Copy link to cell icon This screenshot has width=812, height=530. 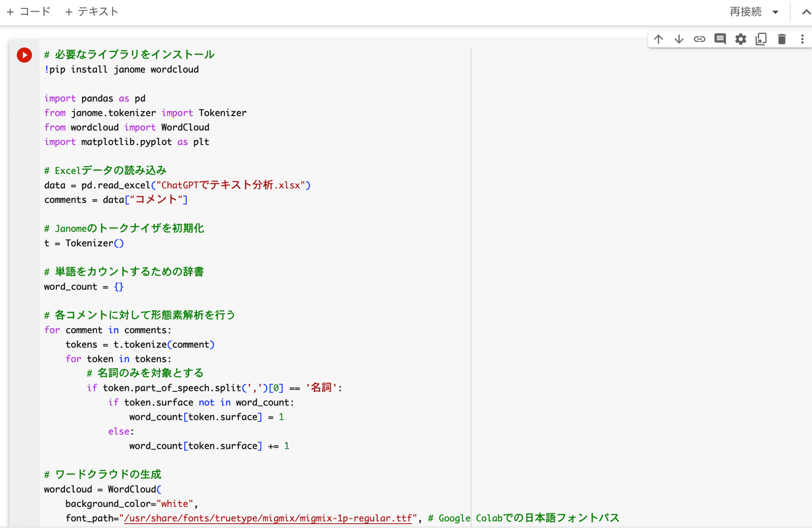700,39
